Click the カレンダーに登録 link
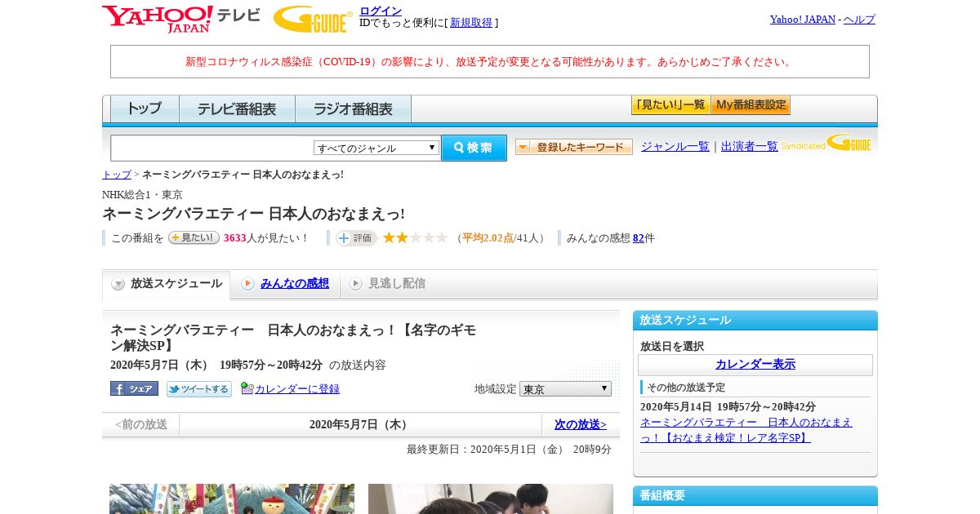 pos(297,389)
